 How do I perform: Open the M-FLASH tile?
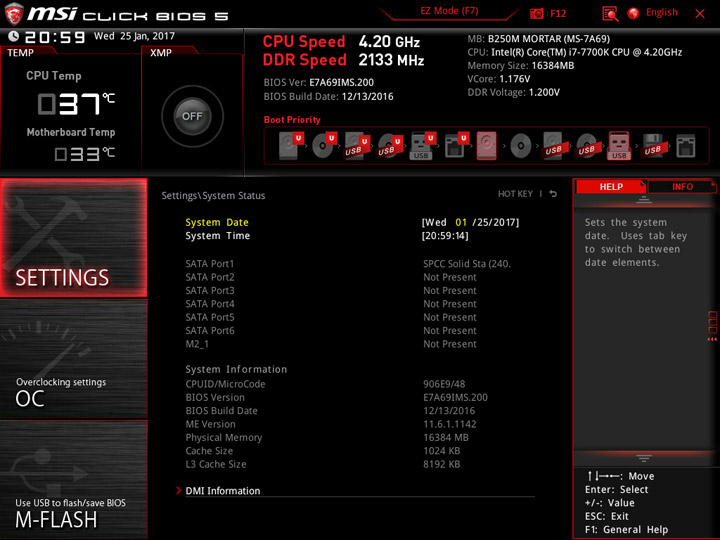point(73,480)
